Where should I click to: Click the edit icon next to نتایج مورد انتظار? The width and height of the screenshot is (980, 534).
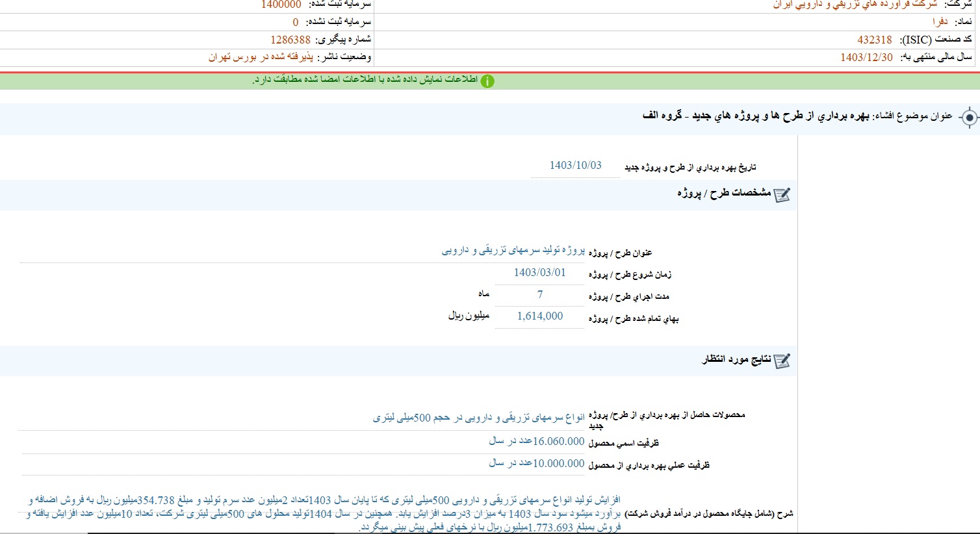pyautogui.click(x=782, y=361)
